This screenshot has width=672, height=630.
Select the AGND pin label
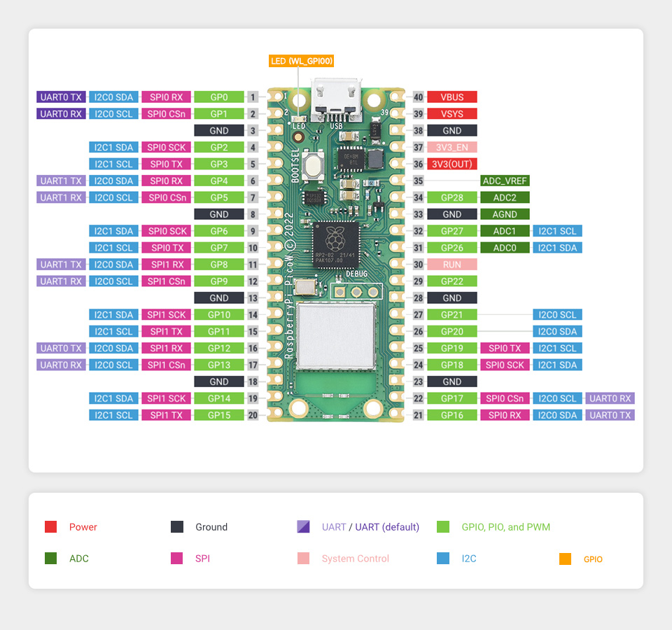click(505, 214)
